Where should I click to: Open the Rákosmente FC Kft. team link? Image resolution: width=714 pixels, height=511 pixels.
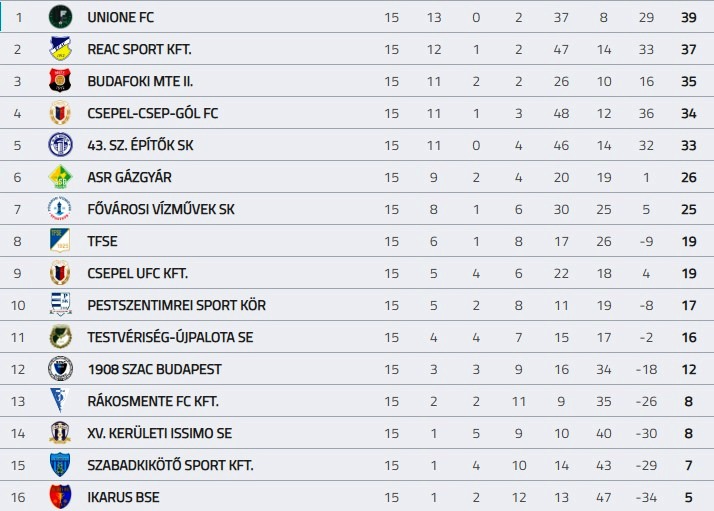click(x=153, y=401)
